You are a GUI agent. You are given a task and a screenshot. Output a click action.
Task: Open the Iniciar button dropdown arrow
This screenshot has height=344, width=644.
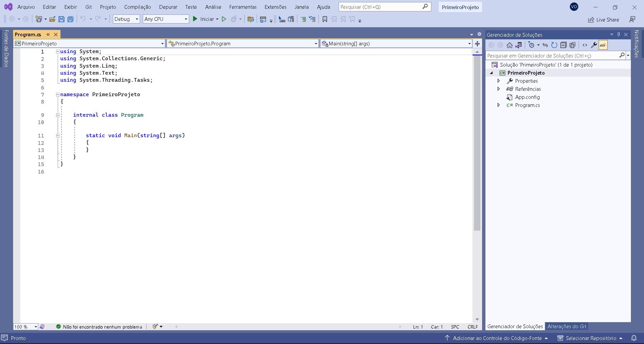(x=217, y=19)
